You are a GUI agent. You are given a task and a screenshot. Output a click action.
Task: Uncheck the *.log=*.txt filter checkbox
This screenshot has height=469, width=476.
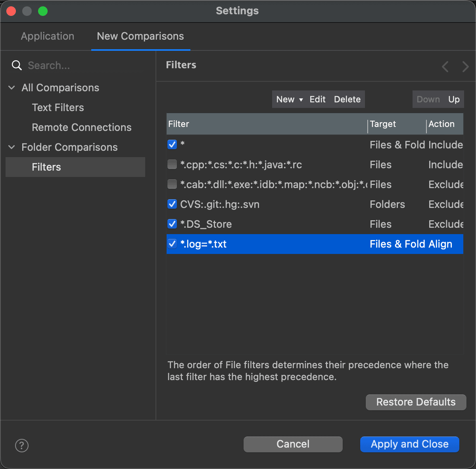point(172,244)
